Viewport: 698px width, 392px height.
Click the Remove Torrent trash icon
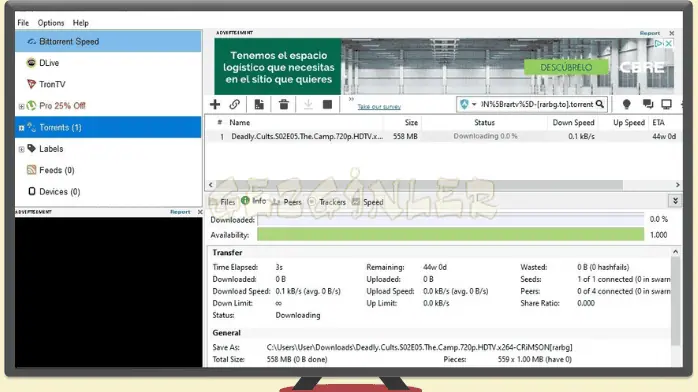coord(284,104)
